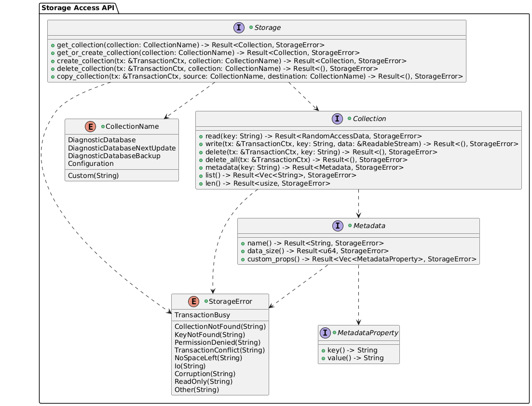Select the Configuration enum value
The width and height of the screenshot is (532, 406).
tap(91, 163)
